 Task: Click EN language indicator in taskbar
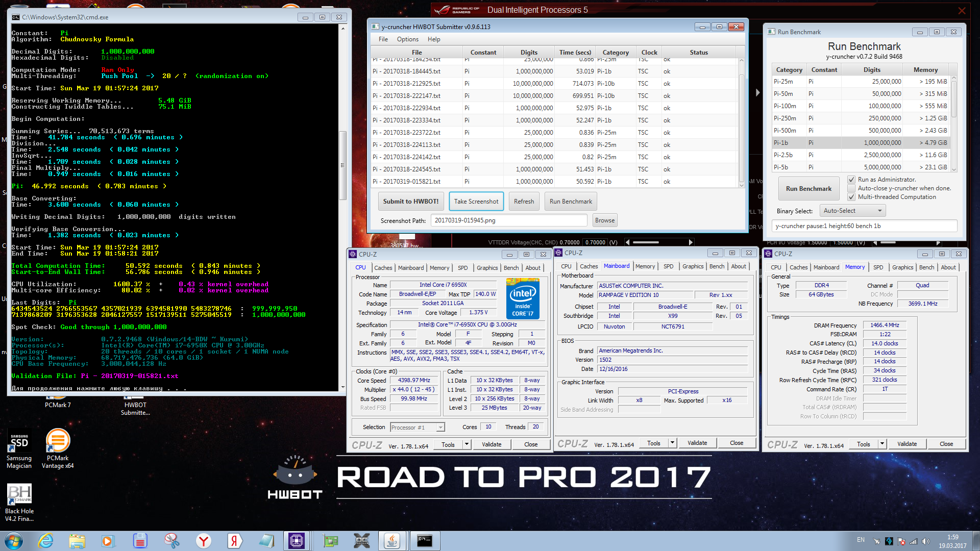(x=861, y=540)
